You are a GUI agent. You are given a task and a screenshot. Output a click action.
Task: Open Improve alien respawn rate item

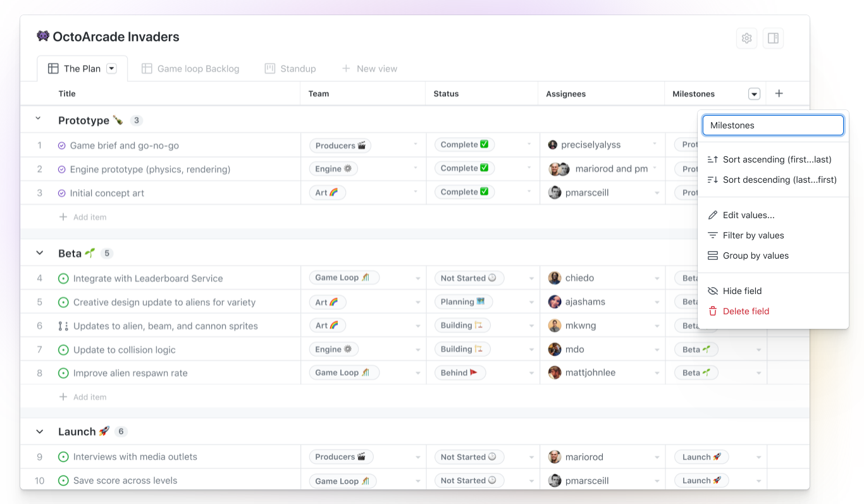(130, 373)
